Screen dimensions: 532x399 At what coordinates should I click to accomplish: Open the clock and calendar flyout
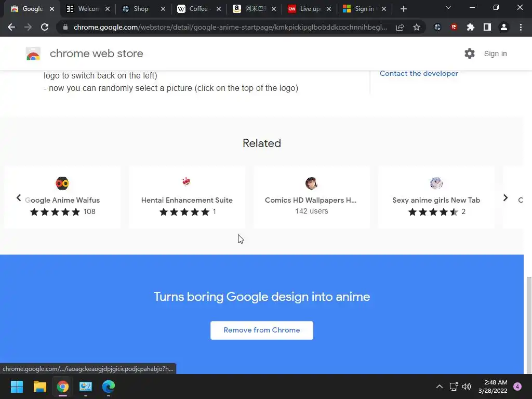[493, 387]
